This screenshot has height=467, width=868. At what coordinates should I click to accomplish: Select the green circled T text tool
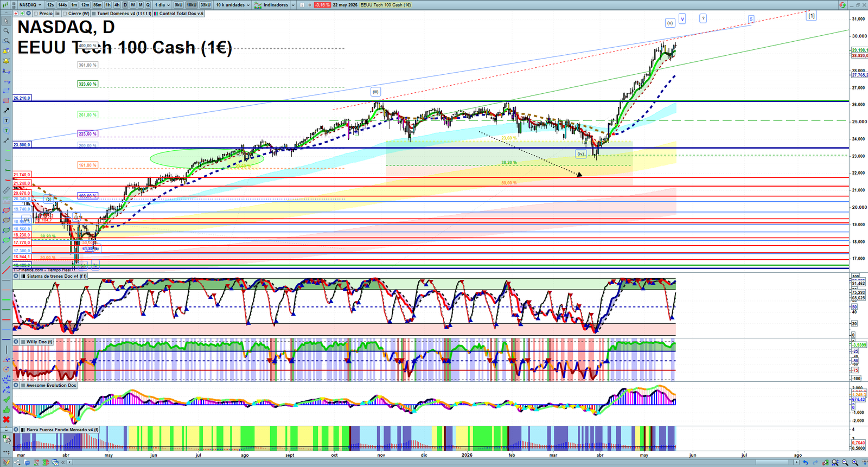6,130
